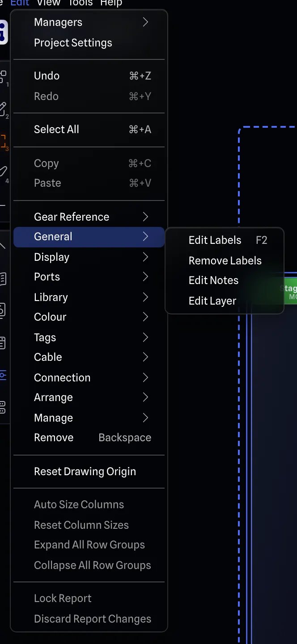Click Expand All Row Groups
The width and height of the screenshot is (297, 644).
[x=89, y=545]
